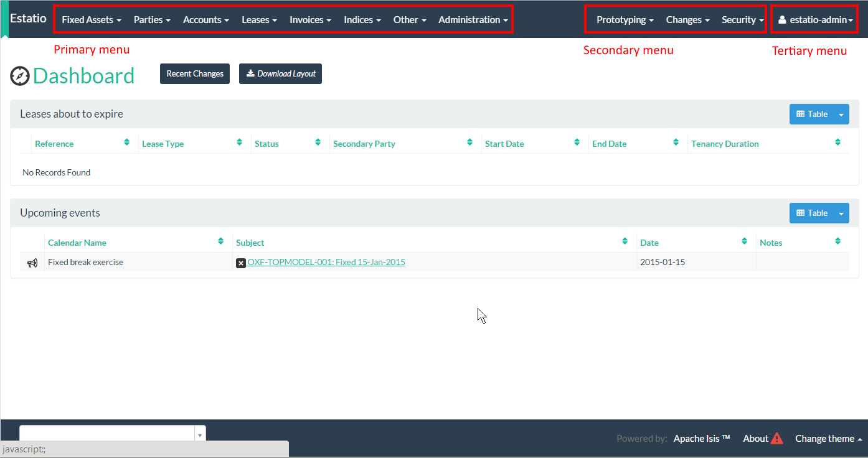Click the sort icon on Reference column

point(127,143)
